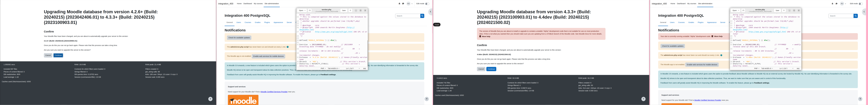The width and height of the screenshot is (868, 105).
Task: Open hamburger menu in editor showing 4.4dev release
Action: 784,10
